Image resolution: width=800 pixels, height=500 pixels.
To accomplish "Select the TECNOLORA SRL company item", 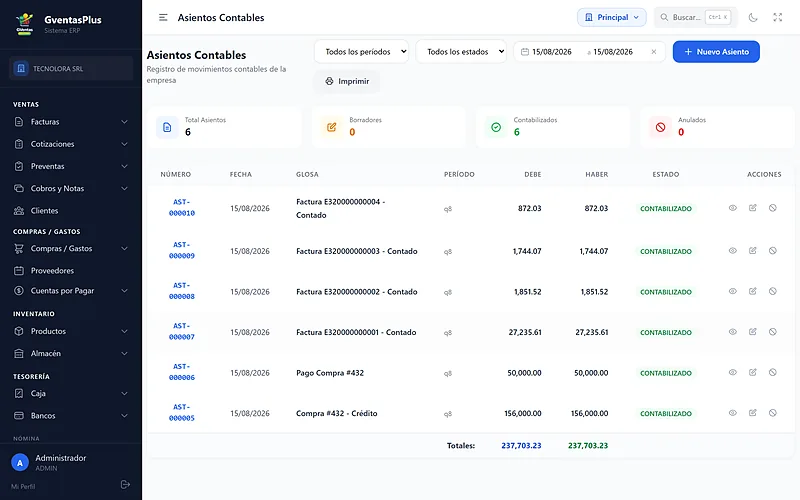I will click(71, 68).
